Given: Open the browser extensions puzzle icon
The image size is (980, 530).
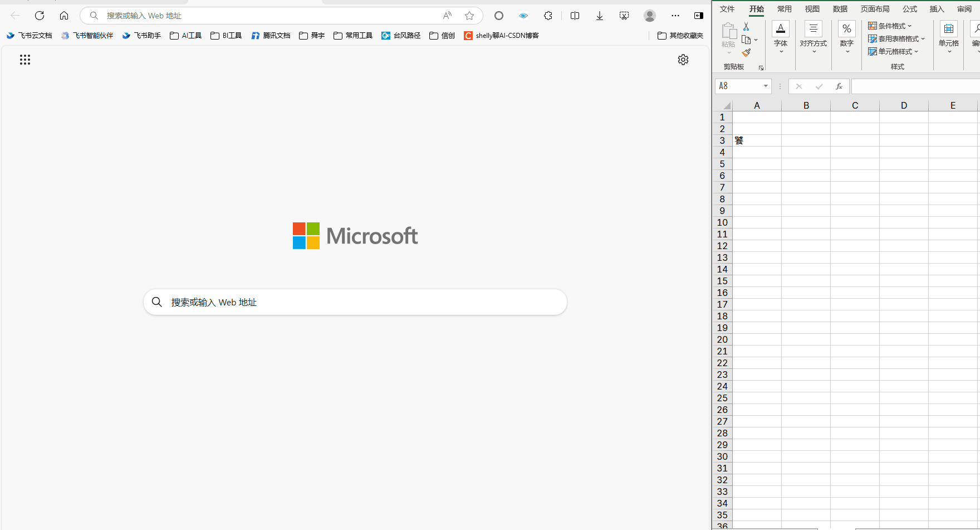Looking at the screenshot, I should pos(548,16).
